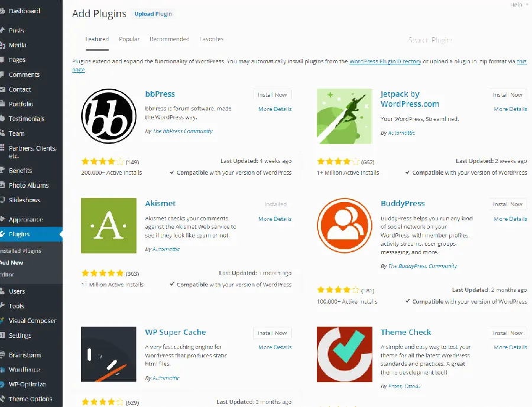Screen dimensions: 532x407
Task: Open the bbPress plugin logo thumbnail
Action: [x=109, y=116]
